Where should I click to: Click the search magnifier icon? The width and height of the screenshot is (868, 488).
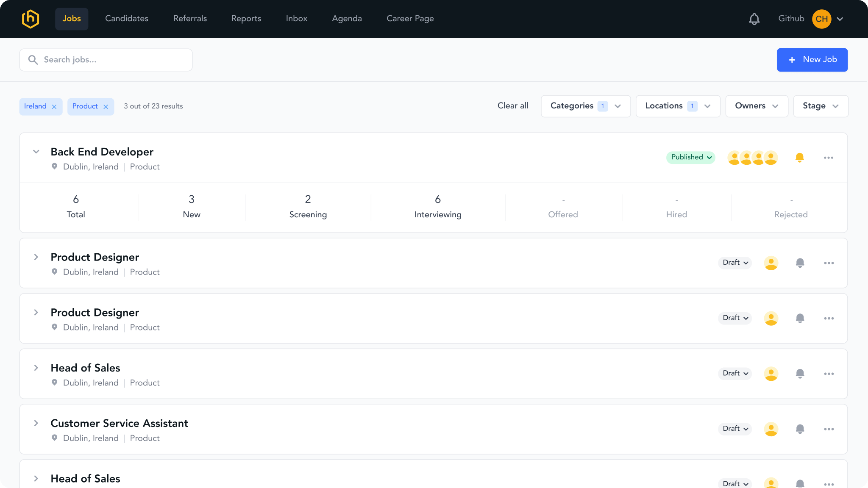[x=33, y=60]
